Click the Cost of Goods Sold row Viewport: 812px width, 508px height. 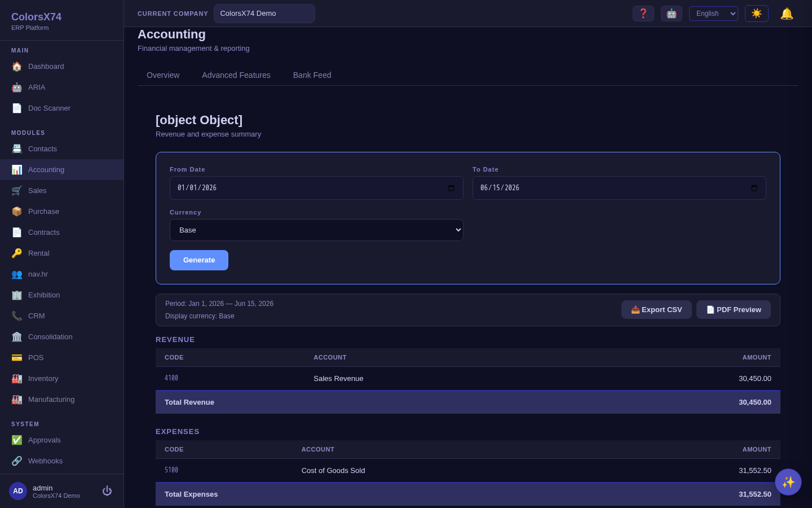[x=468, y=471]
